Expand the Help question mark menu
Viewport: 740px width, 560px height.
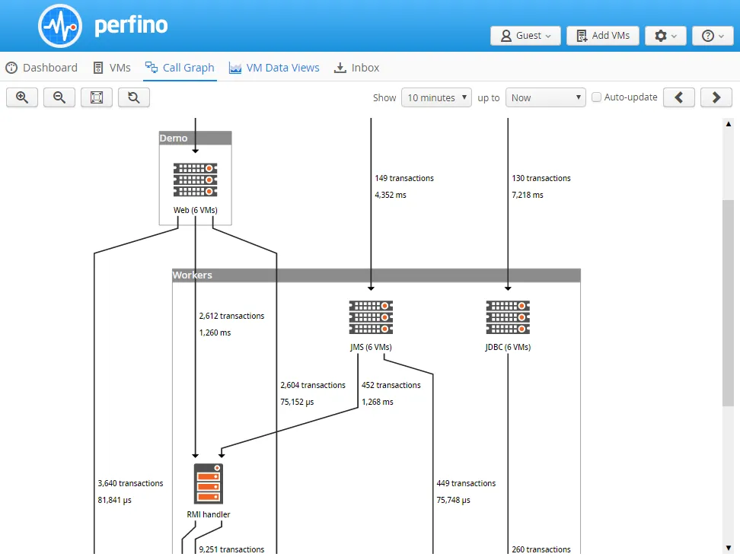pos(713,36)
